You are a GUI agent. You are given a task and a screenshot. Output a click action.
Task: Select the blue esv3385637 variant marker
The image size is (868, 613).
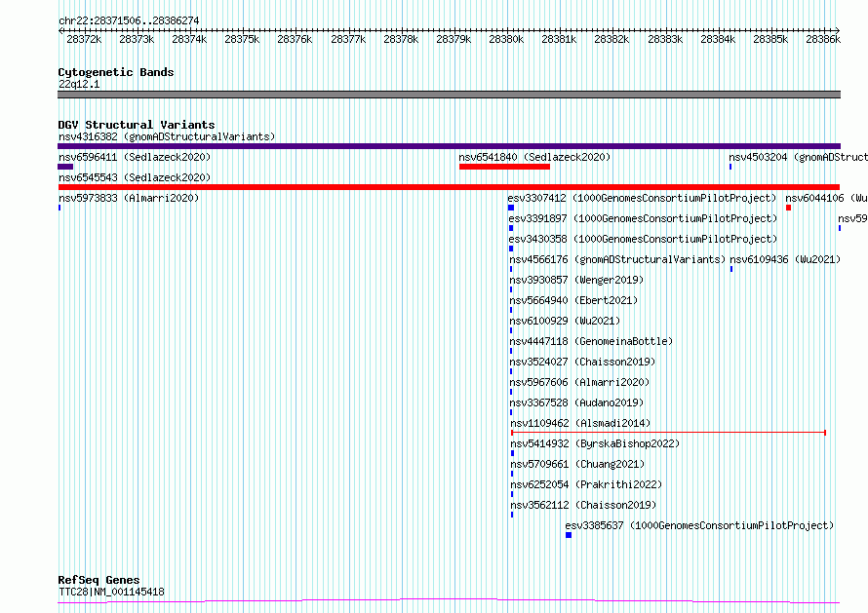569,535
